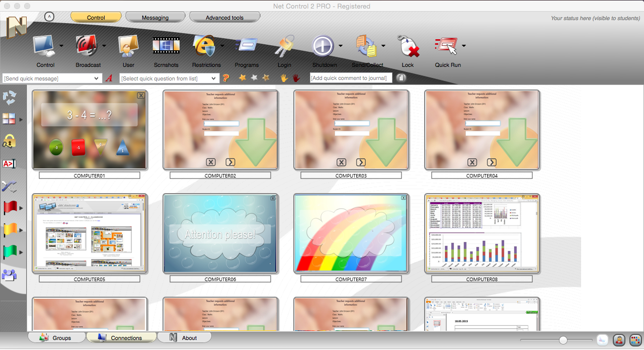Expand the arrow beside the red flag
Screen dimensions: 644x350
pos(21,208)
